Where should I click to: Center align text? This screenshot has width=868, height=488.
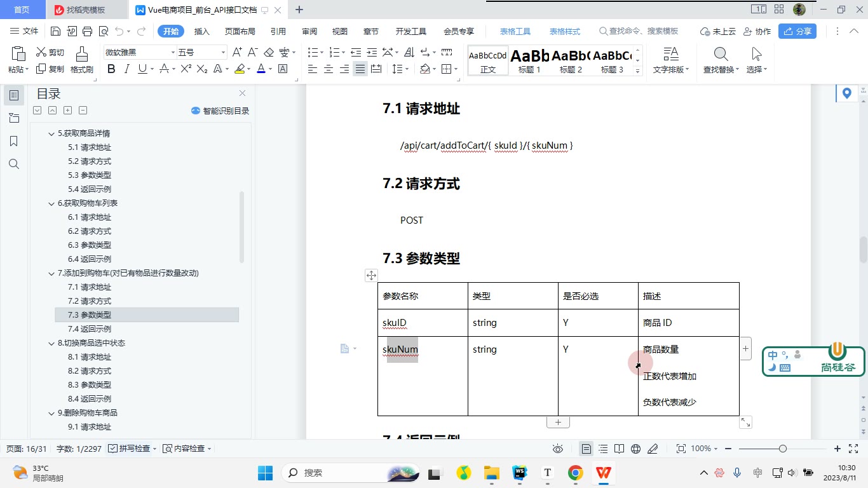tap(329, 69)
